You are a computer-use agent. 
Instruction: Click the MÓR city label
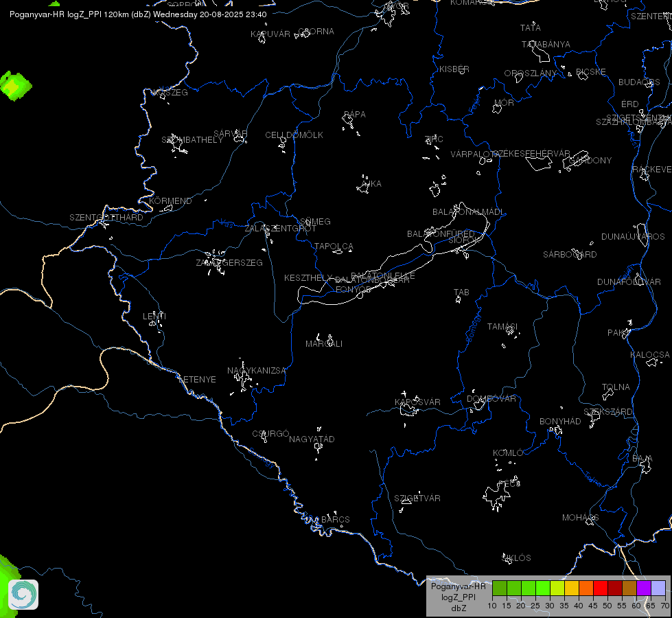tap(504, 102)
